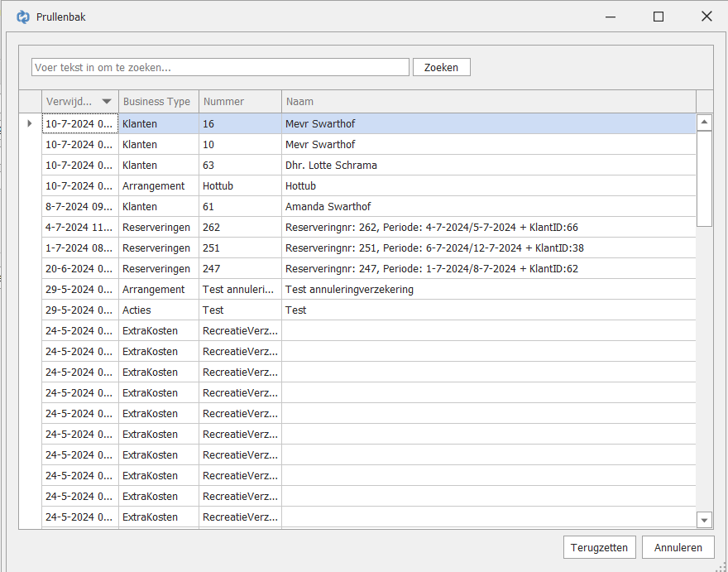Click Klanten cell in Amanda Swarthof row
This screenshot has width=728, height=572.
pyautogui.click(x=159, y=206)
